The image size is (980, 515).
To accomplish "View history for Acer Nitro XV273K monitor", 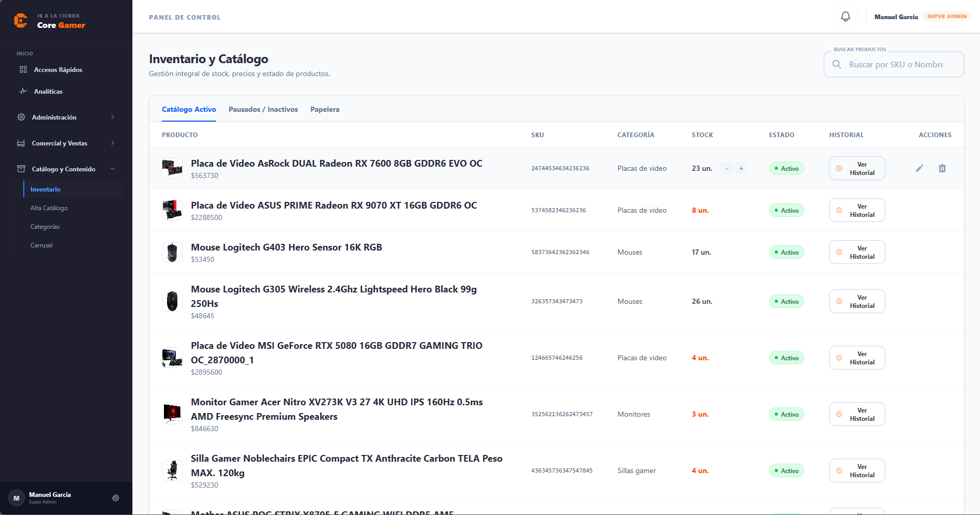I will click(x=857, y=414).
